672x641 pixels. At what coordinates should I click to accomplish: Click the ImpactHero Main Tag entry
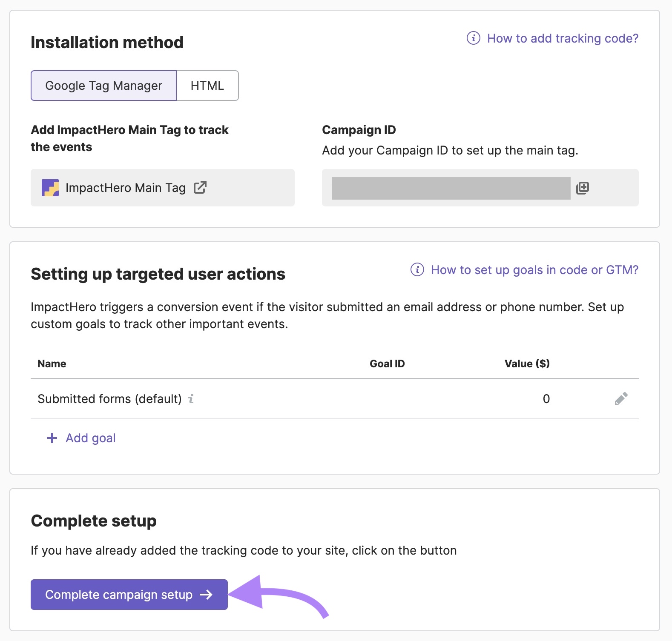[x=126, y=187]
